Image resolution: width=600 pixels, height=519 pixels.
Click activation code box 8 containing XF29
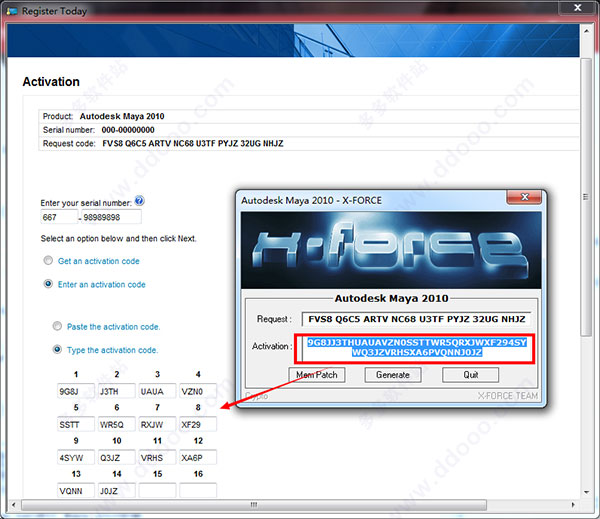coord(198,424)
